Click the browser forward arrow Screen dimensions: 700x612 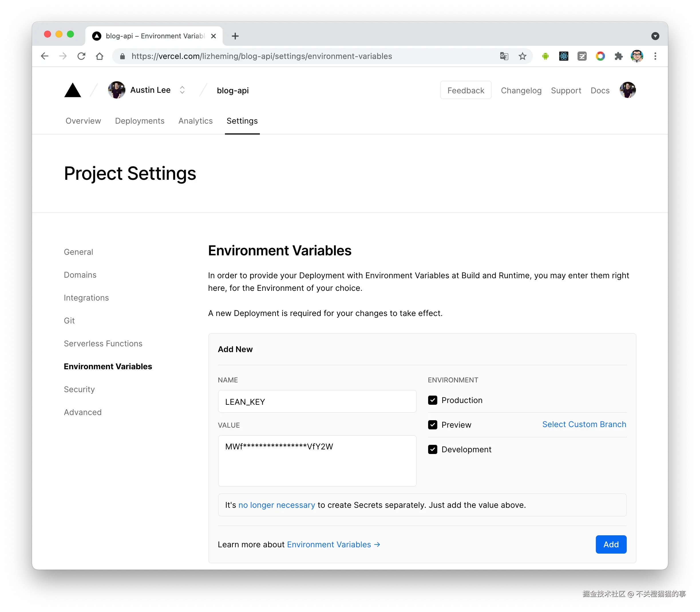tap(63, 56)
